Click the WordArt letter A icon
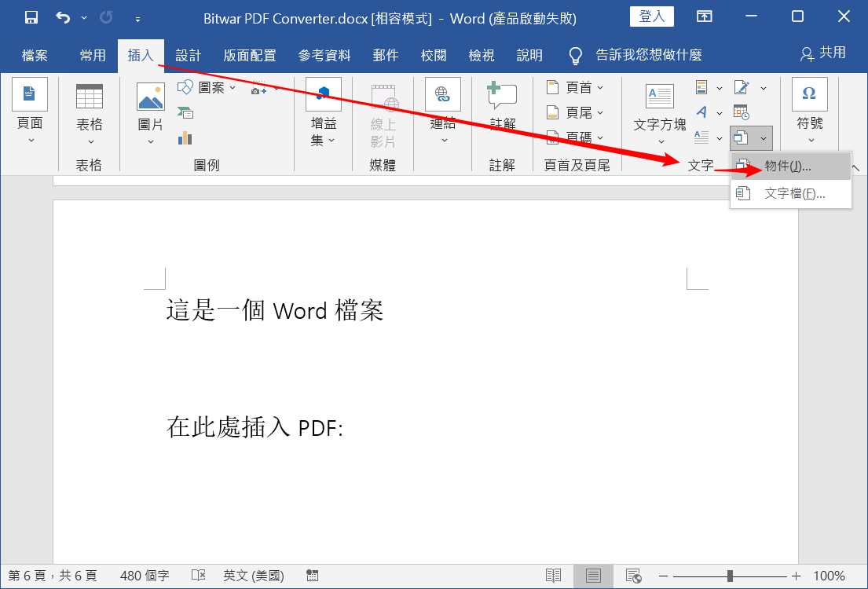Viewport: 868px width, 589px height. (x=701, y=112)
